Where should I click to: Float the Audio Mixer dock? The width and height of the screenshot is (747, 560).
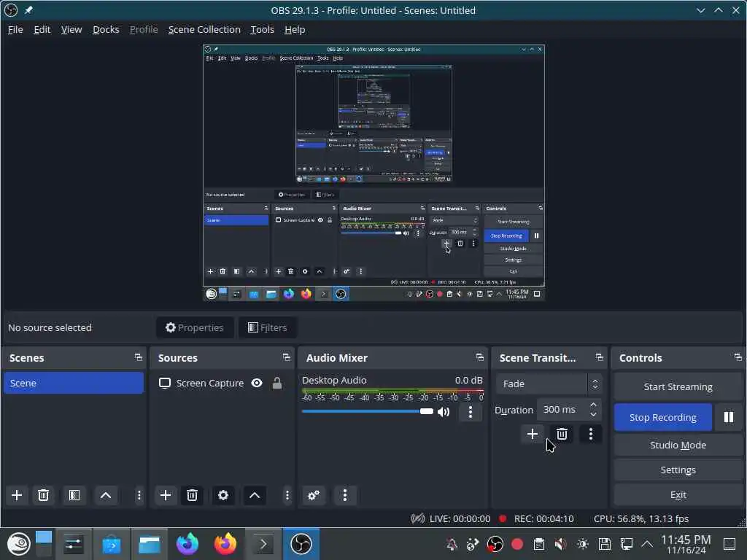coord(480,357)
